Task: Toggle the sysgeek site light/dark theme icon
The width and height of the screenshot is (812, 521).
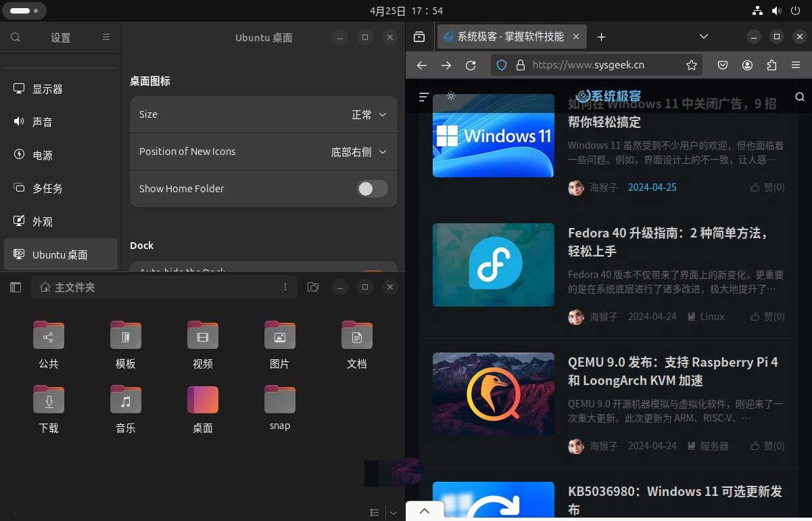Action: [451, 96]
